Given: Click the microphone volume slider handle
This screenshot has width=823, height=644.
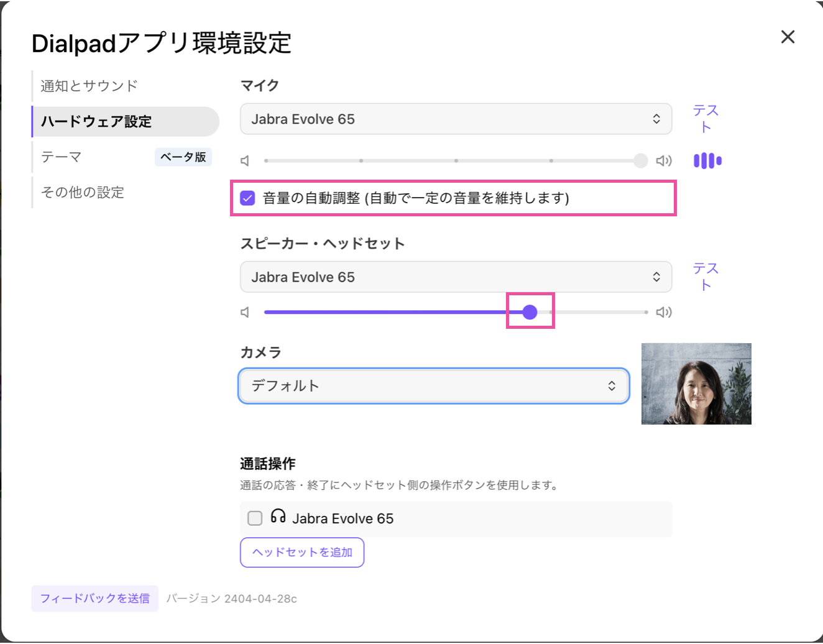Looking at the screenshot, I should [x=640, y=161].
